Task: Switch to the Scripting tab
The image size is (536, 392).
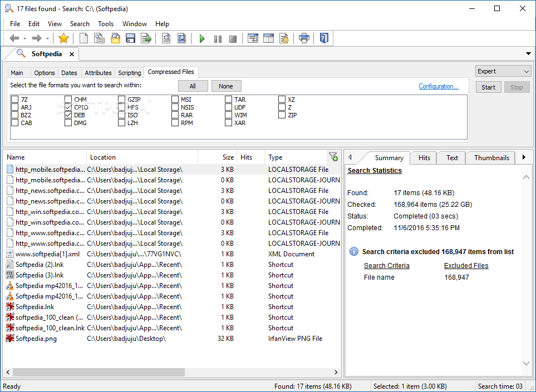Action: (x=129, y=73)
